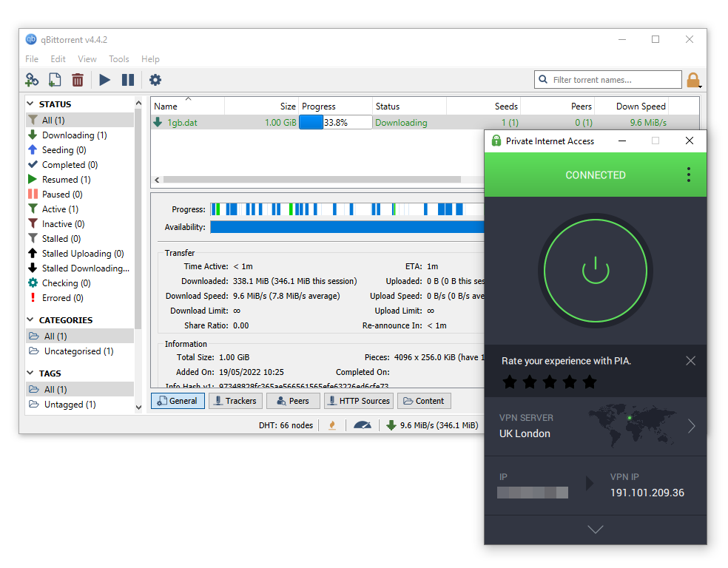Click the red Delete torrent trash icon
Image resolution: width=728 pixels, height=568 pixels.
pyautogui.click(x=78, y=80)
